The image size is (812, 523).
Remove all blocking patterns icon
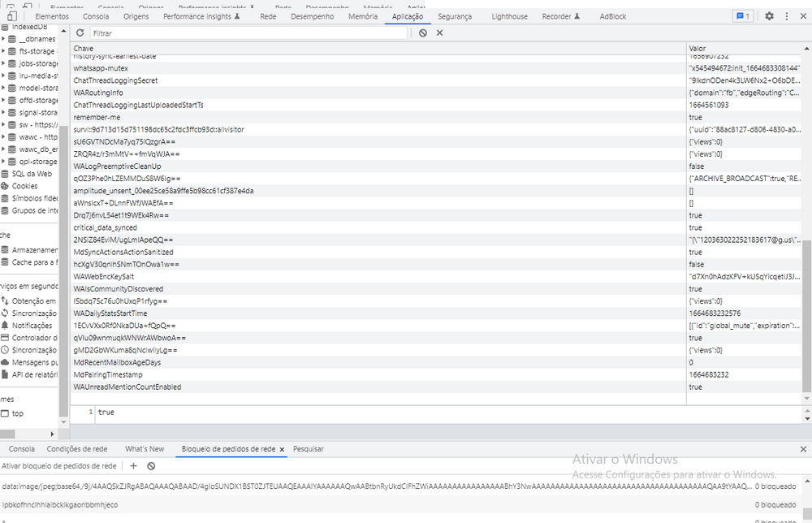pos(151,465)
